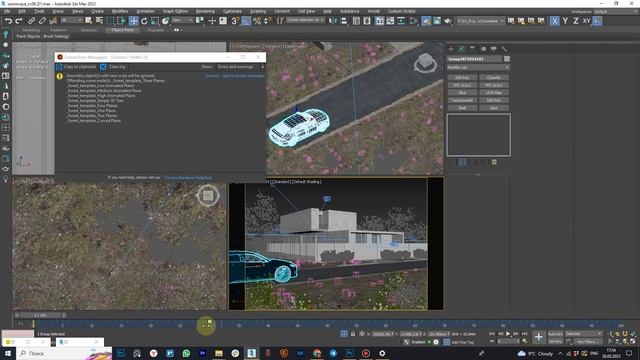The width and height of the screenshot is (640, 360).
Task: Open the Rendered Frame Window
Action: (x=437, y=21)
